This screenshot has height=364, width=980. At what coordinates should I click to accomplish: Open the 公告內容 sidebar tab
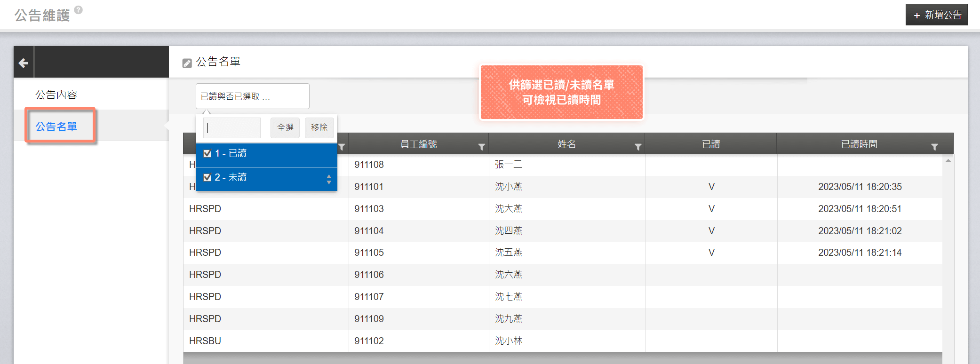coord(56,95)
